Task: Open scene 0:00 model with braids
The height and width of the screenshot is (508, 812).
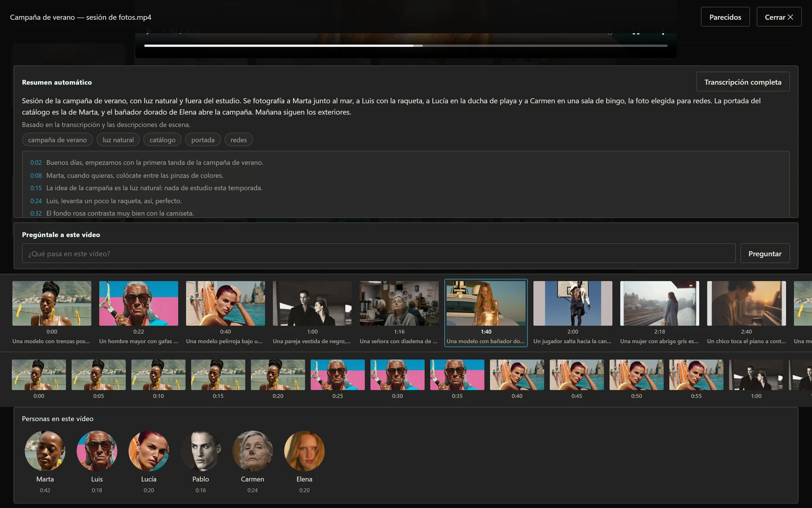Action: tap(52, 313)
